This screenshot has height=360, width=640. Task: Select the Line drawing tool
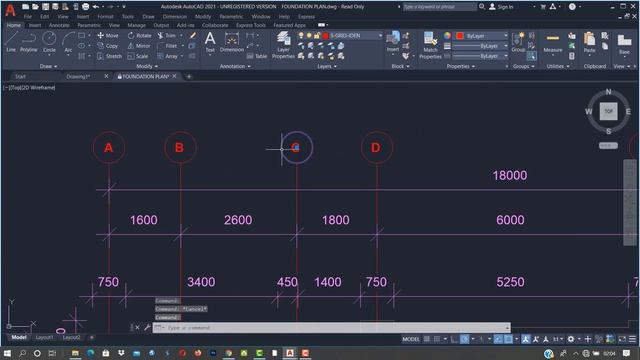11,42
